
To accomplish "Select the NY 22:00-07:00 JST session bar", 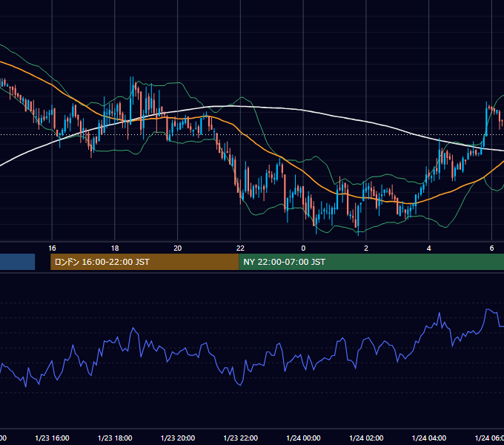I will 371,262.
